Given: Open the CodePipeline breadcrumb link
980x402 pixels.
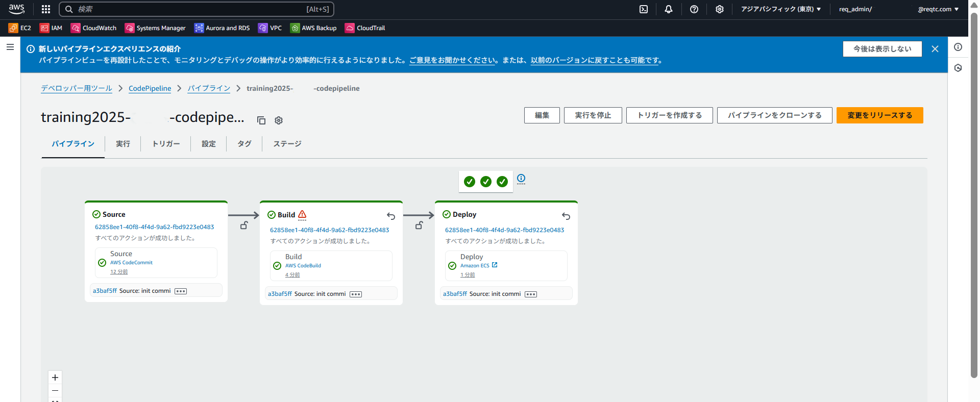Looking at the screenshot, I should point(150,88).
